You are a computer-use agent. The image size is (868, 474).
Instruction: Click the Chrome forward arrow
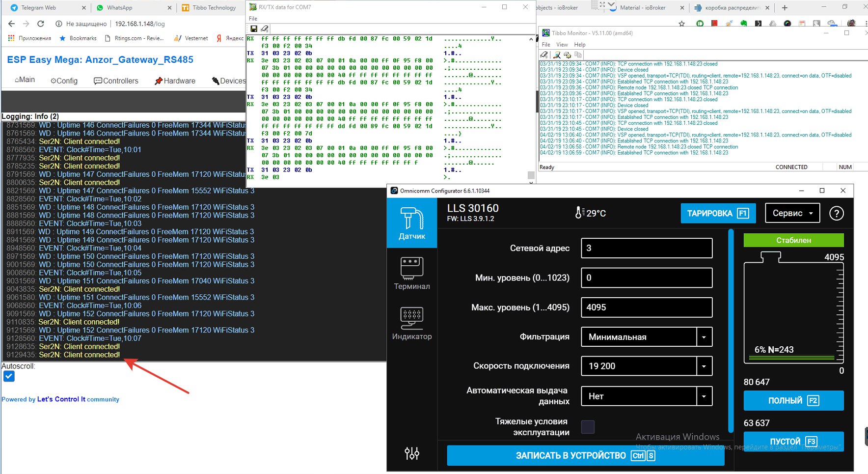(x=26, y=24)
